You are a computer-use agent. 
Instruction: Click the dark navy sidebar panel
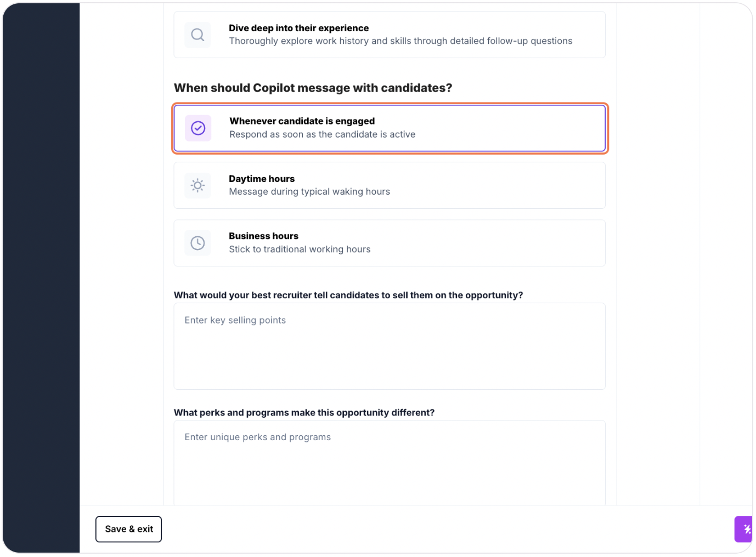coord(41,278)
